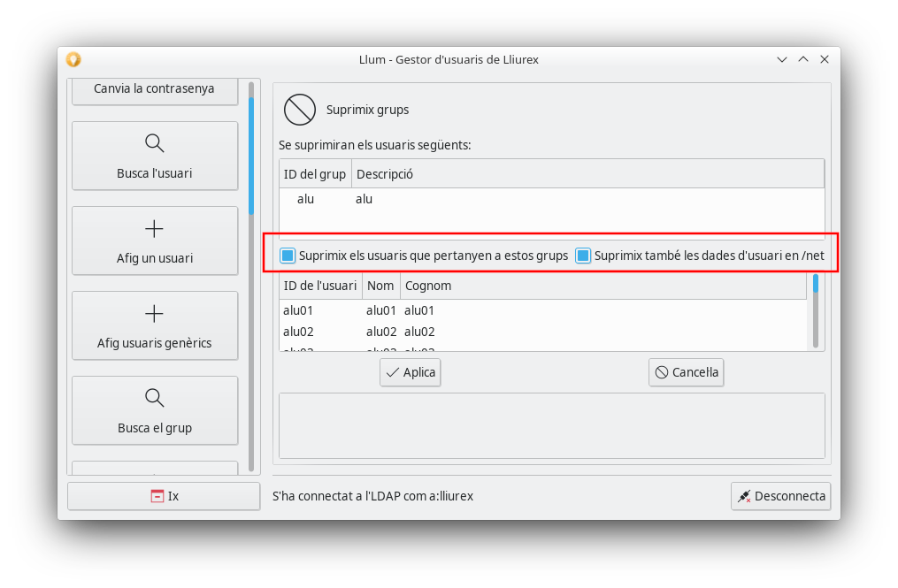The height and width of the screenshot is (588, 898).
Task: Click the plug icon on the Desconnecta button
Action: tap(744, 496)
